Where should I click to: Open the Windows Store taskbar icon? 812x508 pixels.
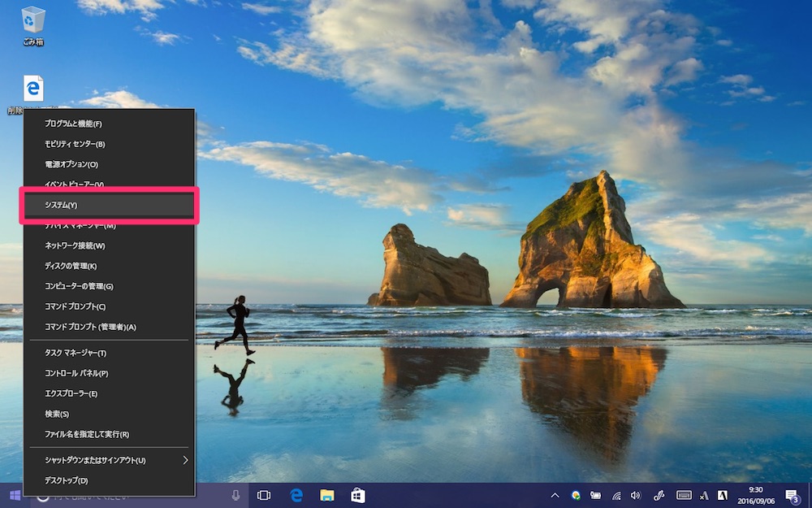click(358, 496)
